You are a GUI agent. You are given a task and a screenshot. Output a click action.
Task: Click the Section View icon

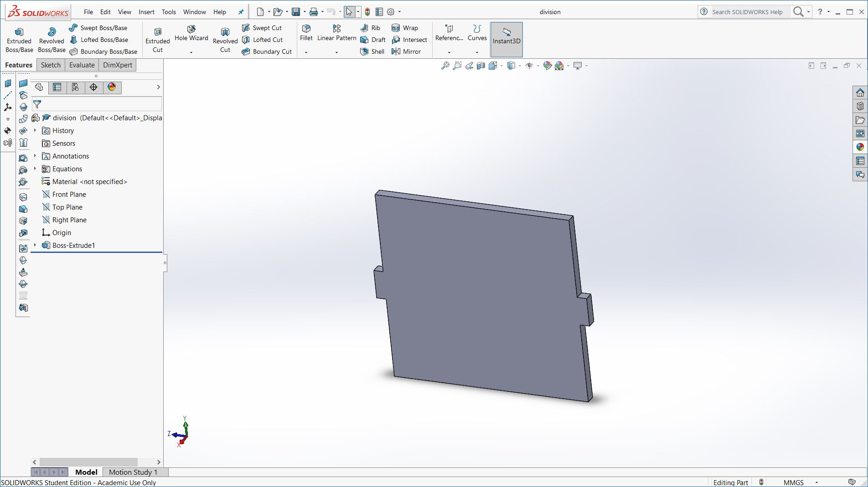point(481,66)
